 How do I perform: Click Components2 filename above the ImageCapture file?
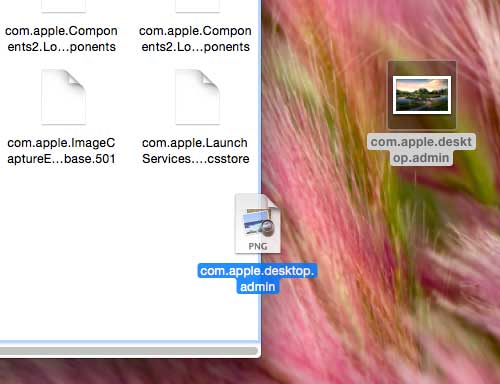61,39
